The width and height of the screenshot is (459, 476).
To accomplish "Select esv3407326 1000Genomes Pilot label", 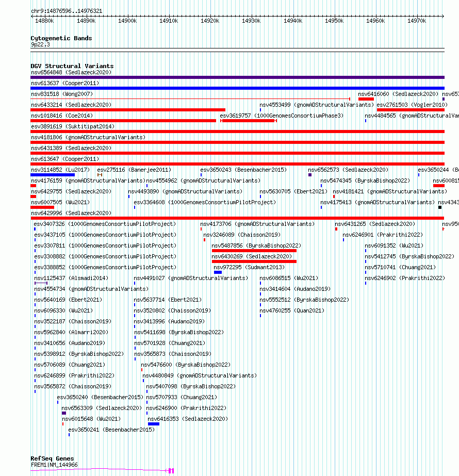I will click(105, 224).
